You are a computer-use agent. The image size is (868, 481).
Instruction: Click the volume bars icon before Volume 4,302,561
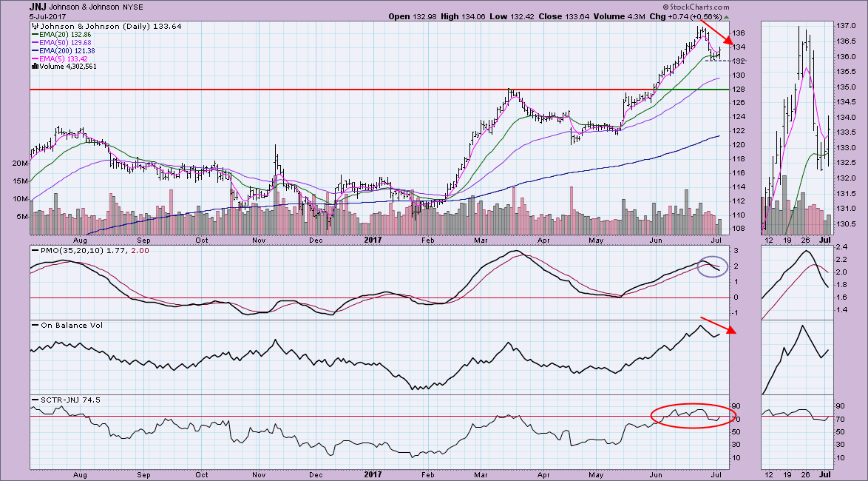pyautogui.click(x=35, y=66)
